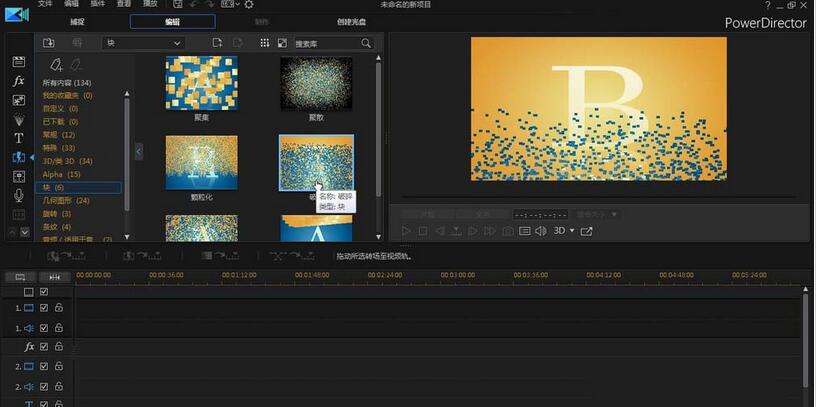This screenshot has height=407, width=816.
Task: Undock the preview window
Action: pos(587,231)
